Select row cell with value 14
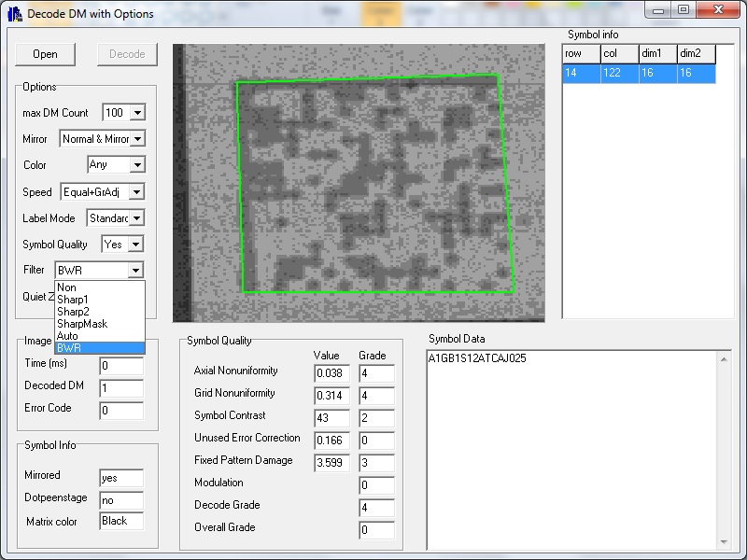Viewport: 747px width, 560px height. (x=581, y=74)
